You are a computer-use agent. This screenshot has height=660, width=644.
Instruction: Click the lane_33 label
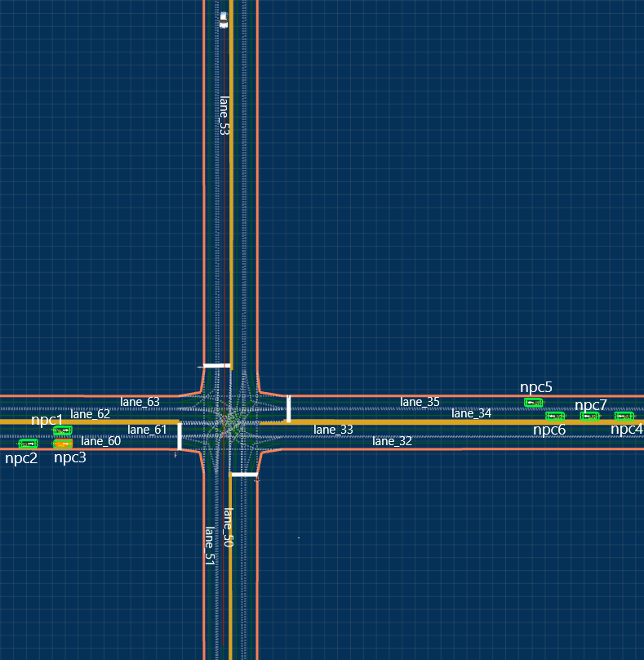point(333,430)
